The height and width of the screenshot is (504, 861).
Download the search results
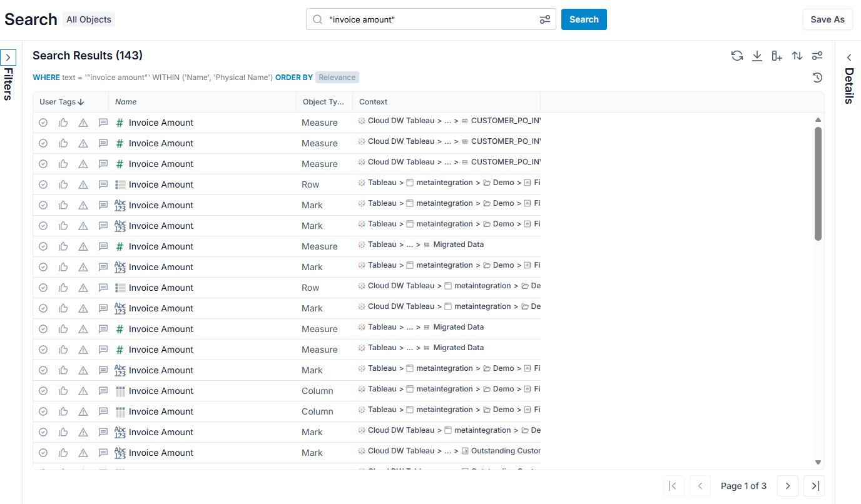[x=757, y=56]
